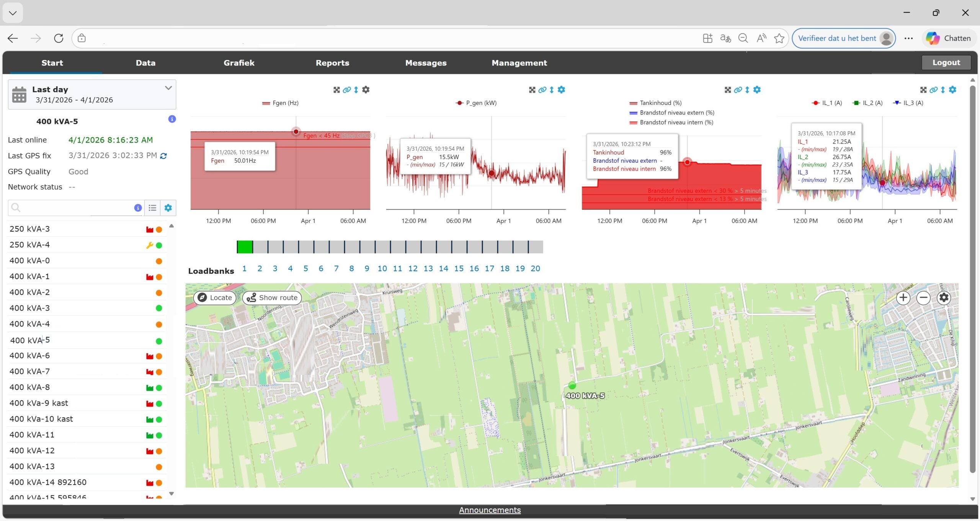Open the browser tab list chevron
Viewport: 980px width, 521px height.
point(13,13)
